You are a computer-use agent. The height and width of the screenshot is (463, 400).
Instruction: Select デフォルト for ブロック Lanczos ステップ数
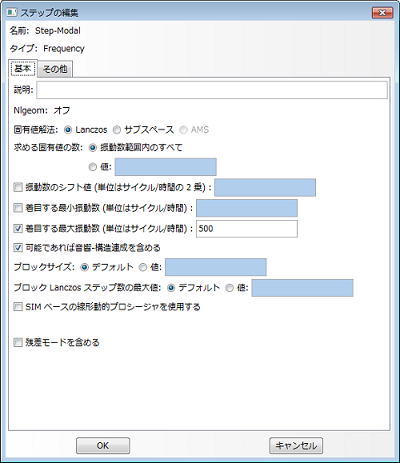171,288
